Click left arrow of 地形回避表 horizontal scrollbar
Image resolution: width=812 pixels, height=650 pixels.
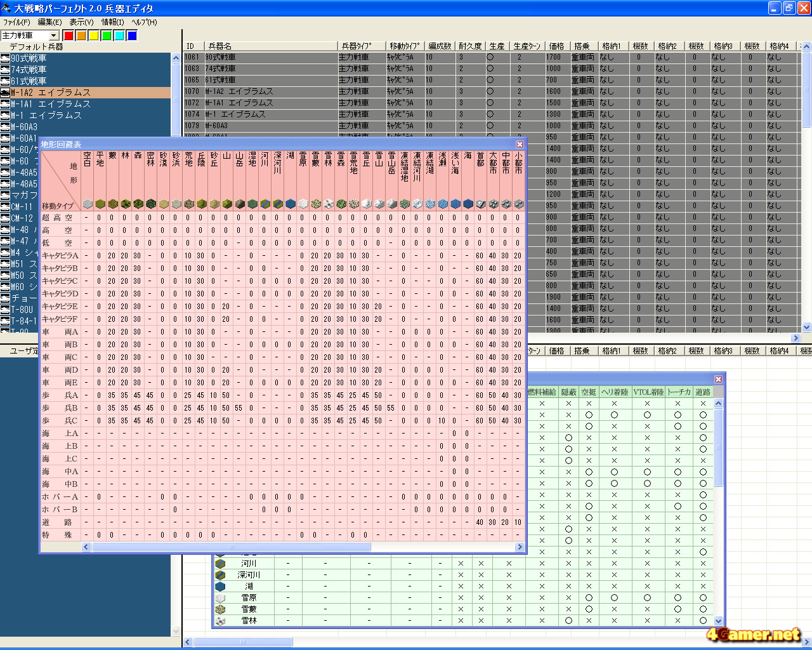click(87, 547)
